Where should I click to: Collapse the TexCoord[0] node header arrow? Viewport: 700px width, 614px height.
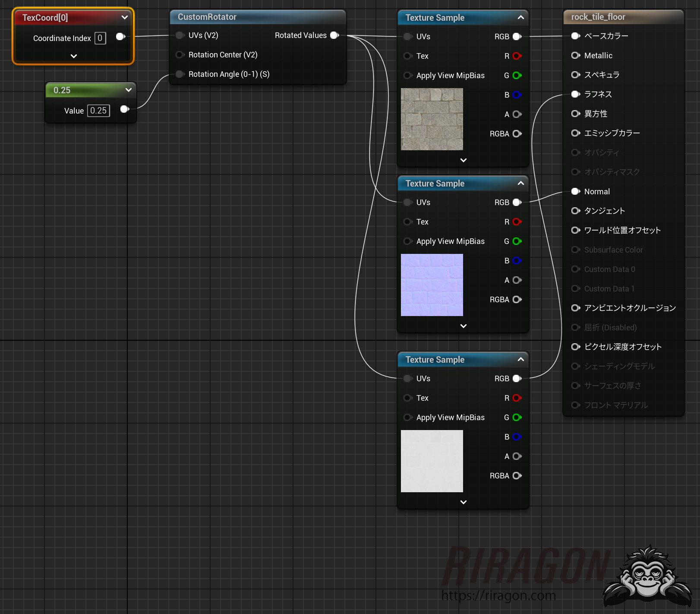tap(125, 18)
